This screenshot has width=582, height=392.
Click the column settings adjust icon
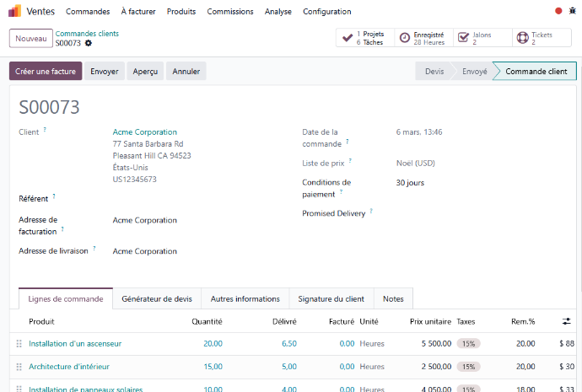coord(566,321)
